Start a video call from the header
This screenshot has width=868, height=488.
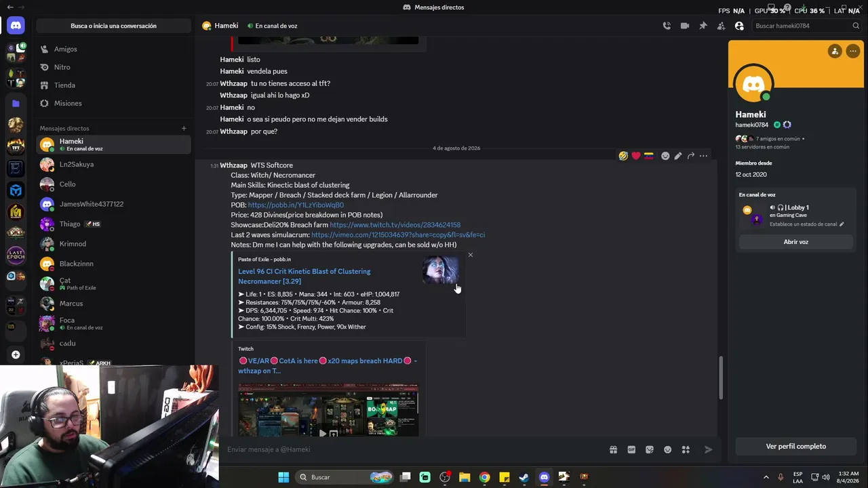685,26
